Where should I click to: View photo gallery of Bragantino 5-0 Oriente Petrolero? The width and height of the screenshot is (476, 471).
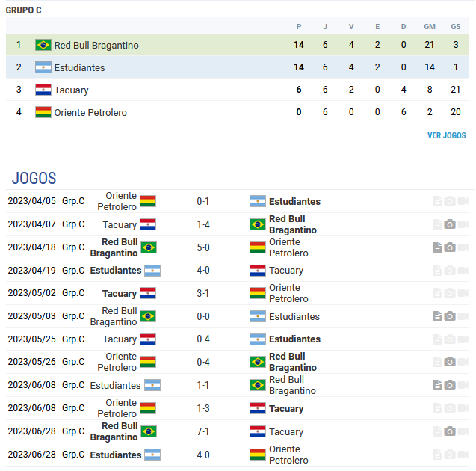click(x=450, y=247)
